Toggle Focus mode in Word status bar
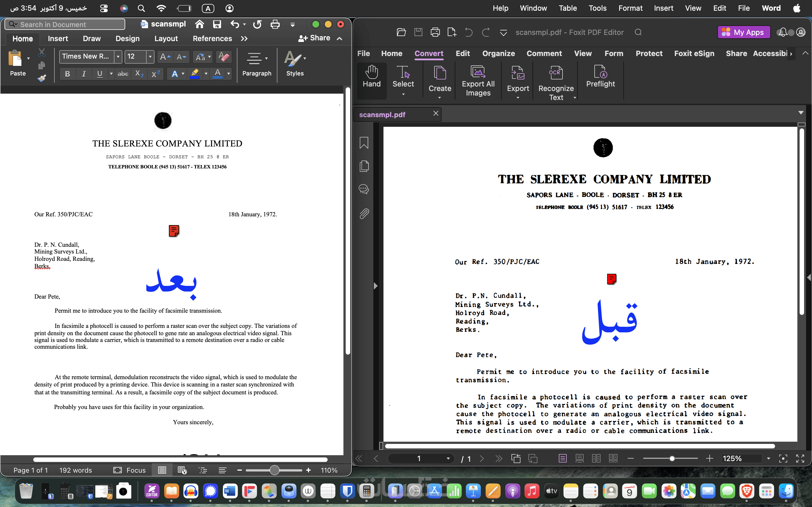Viewport: 812px width, 507px height. click(x=129, y=470)
